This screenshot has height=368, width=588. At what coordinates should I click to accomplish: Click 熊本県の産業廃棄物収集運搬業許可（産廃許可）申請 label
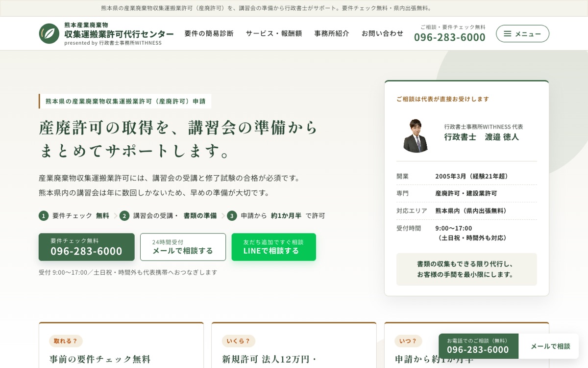point(125,101)
